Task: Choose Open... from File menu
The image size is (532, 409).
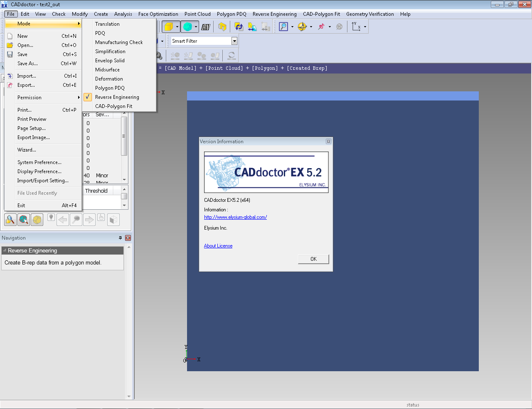Action: tap(43, 45)
